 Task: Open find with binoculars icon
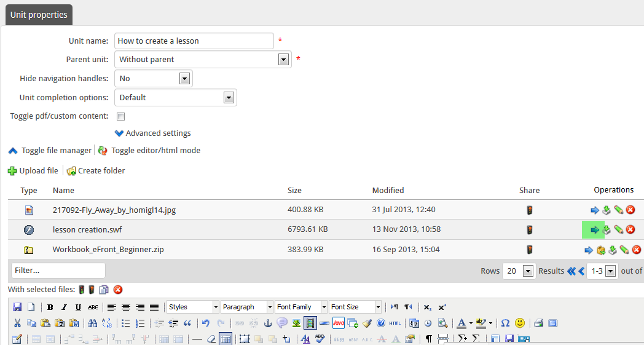click(93, 323)
